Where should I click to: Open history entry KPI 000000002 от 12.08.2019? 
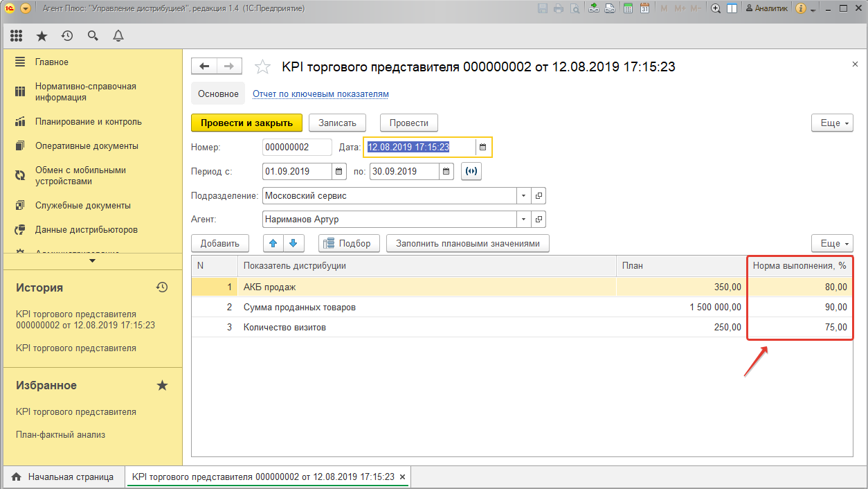coord(85,319)
